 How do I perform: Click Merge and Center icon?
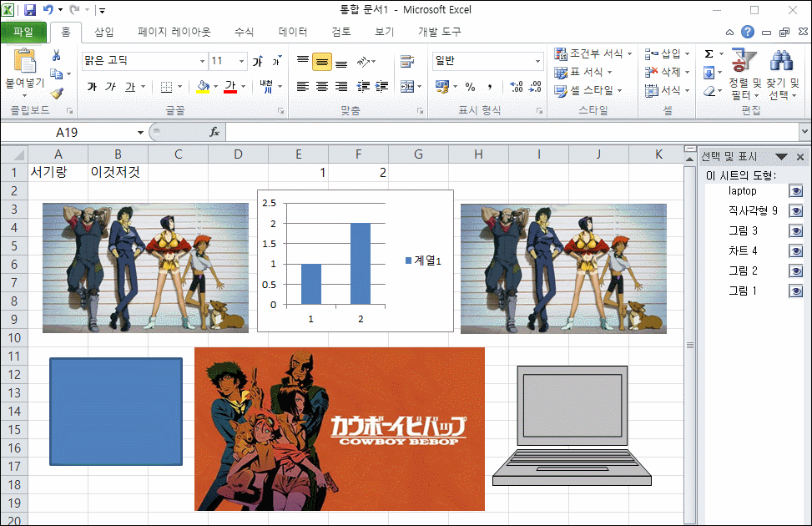407,87
